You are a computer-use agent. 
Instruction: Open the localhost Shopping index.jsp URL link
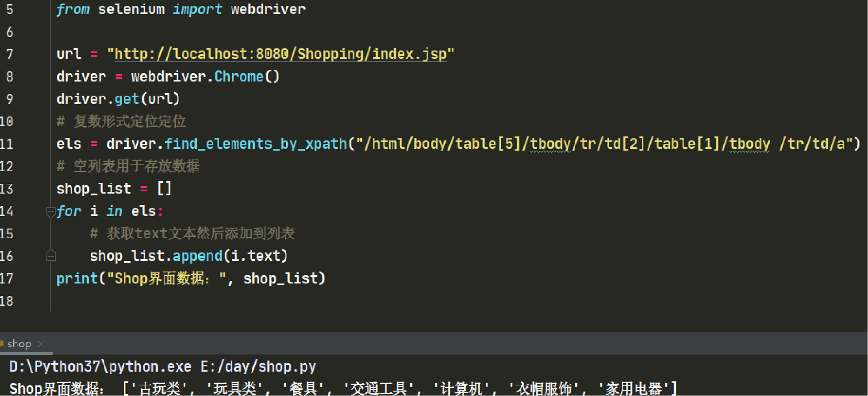280,54
